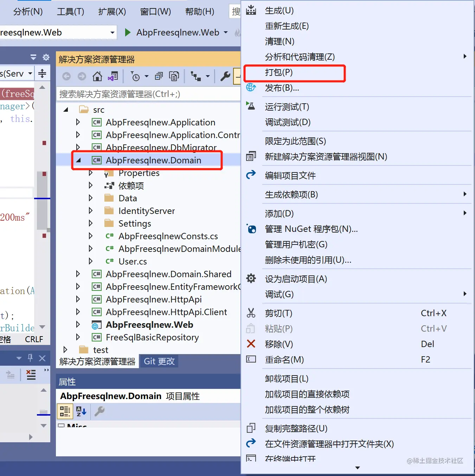Click the Categorized view icon in Properties panel
The image size is (475, 476).
65,411
